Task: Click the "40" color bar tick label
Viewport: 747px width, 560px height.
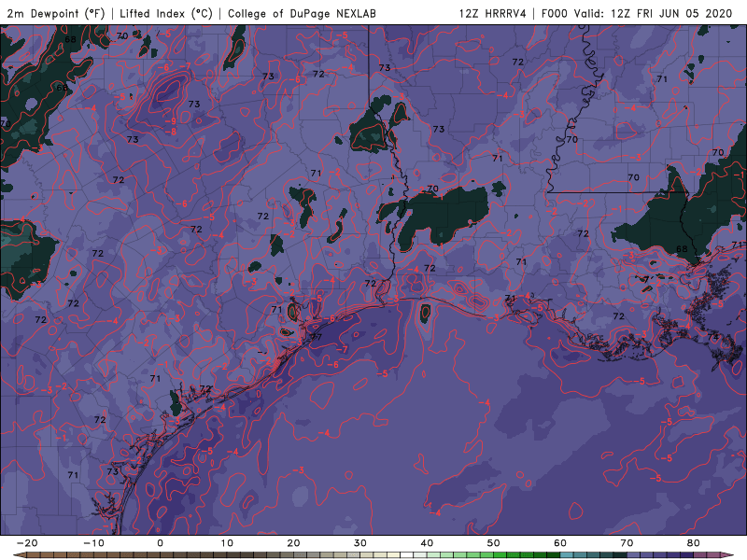Action: 427,543
